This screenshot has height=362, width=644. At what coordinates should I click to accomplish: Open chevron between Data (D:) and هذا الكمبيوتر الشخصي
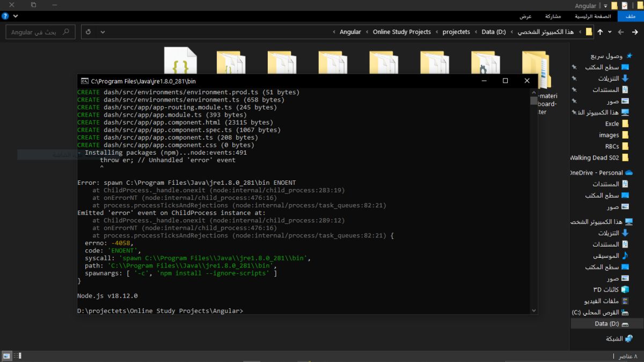512,32
